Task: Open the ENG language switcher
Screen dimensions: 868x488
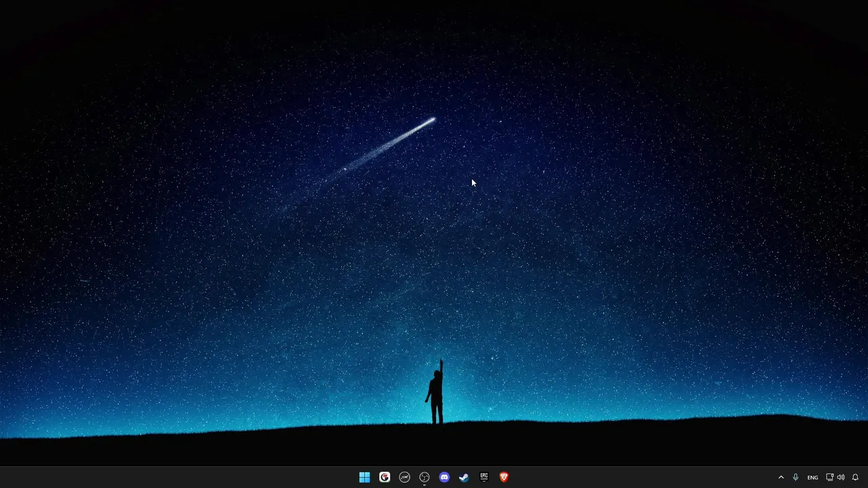Action: [812, 478]
